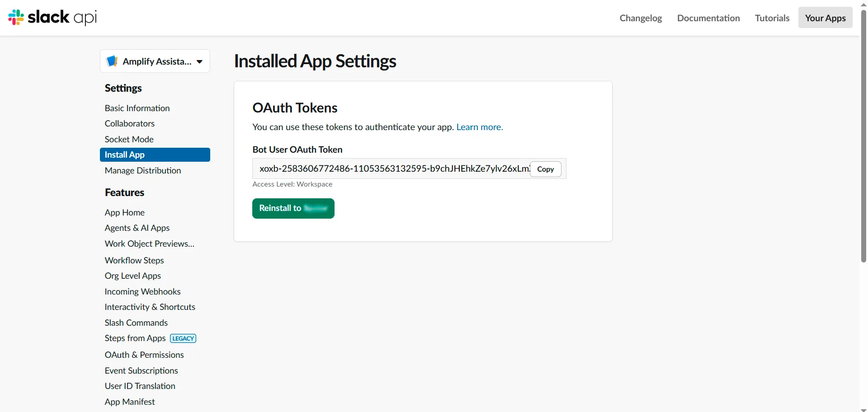This screenshot has width=868, height=412.
Task: Open the App Home feature
Action: (x=124, y=212)
